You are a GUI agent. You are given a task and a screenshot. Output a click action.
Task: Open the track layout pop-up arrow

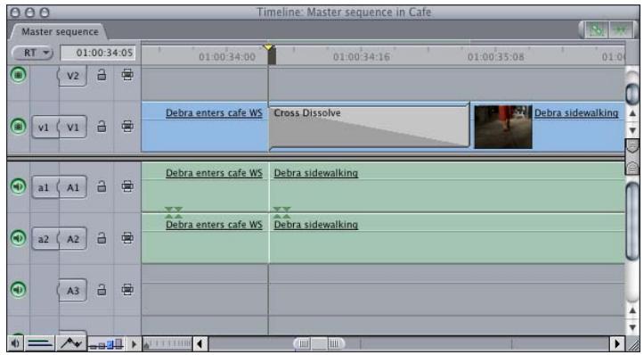(134, 344)
